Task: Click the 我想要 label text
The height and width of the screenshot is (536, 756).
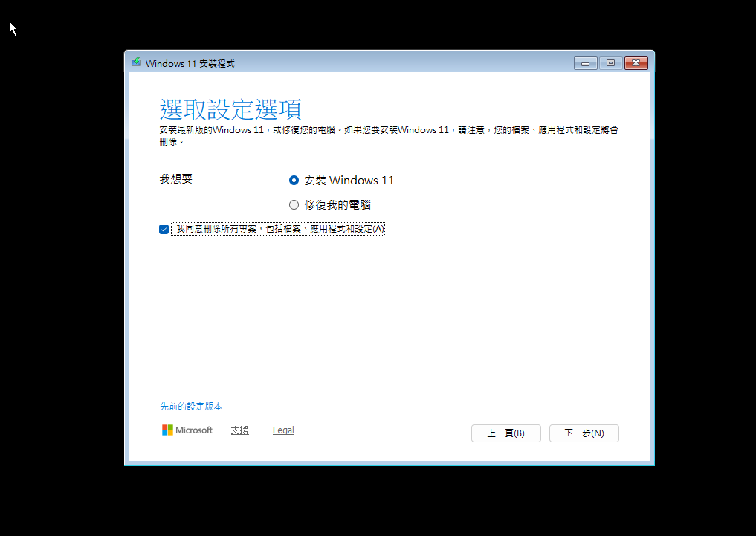Action: point(176,179)
